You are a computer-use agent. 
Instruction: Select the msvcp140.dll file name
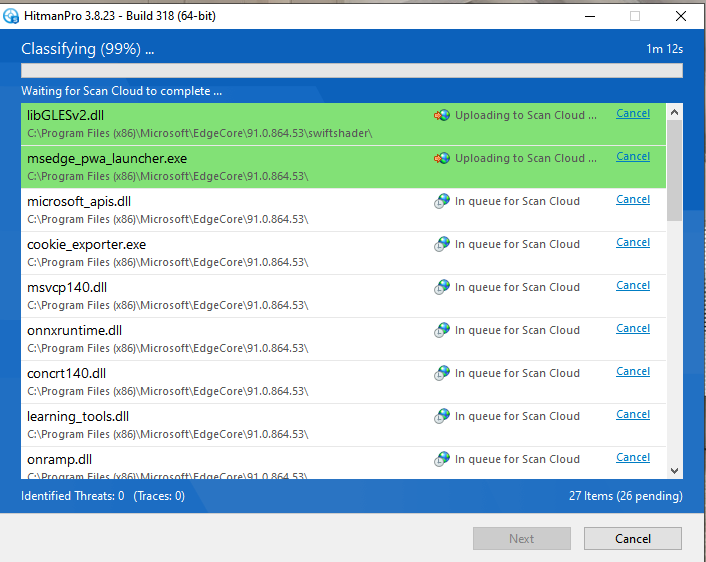click(67, 287)
